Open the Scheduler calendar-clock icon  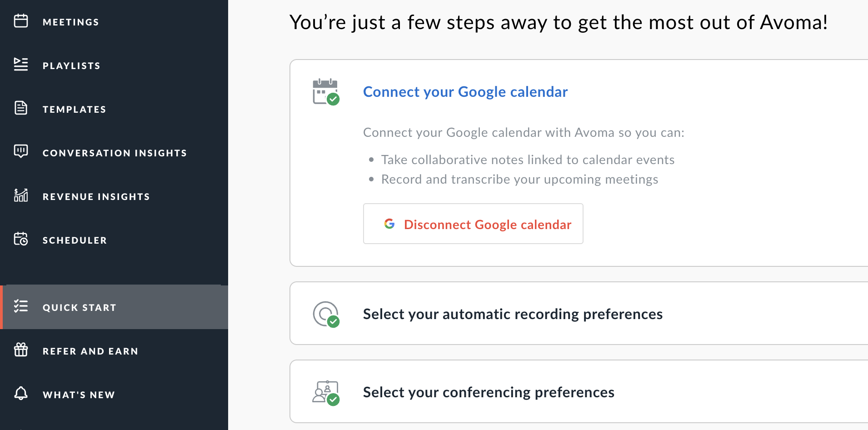(x=21, y=239)
